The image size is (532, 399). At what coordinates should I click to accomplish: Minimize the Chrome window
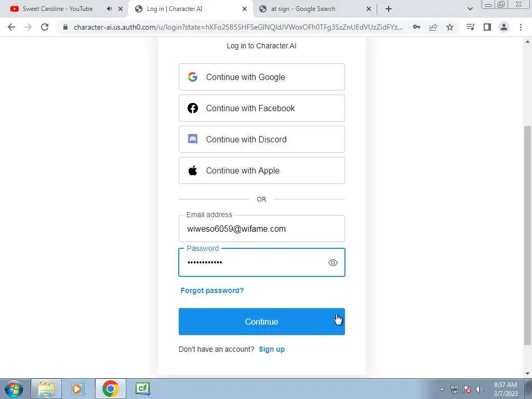(x=488, y=5)
